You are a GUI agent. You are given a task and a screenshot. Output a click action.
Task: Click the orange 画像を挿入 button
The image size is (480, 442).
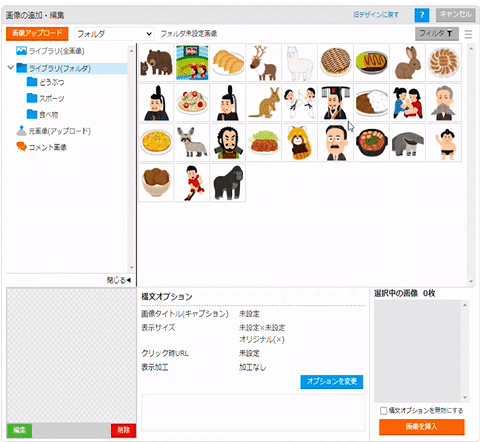tap(422, 427)
